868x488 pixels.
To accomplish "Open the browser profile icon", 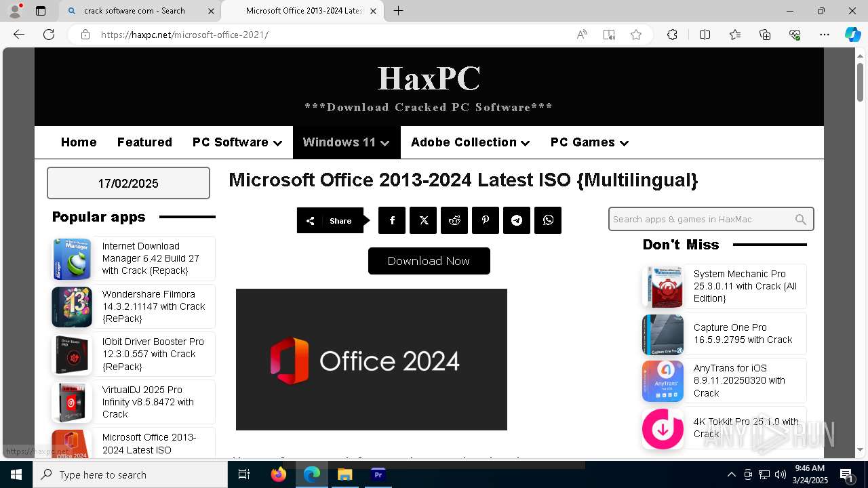I will pos(15,11).
